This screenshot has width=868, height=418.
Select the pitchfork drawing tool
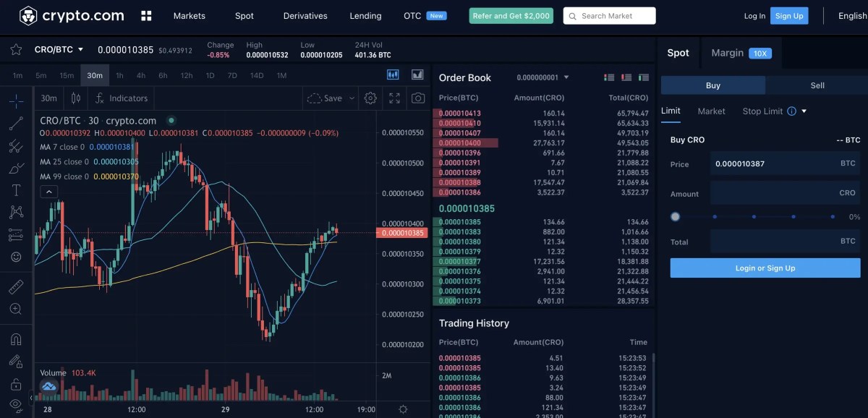tap(16, 146)
